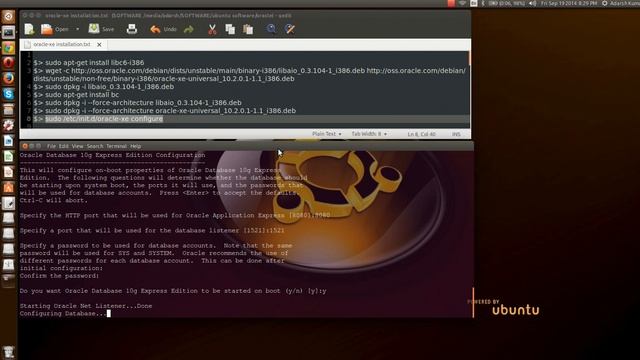Launch LibreOffice Impress from the launcher

pyautogui.click(x=9, y=171)
